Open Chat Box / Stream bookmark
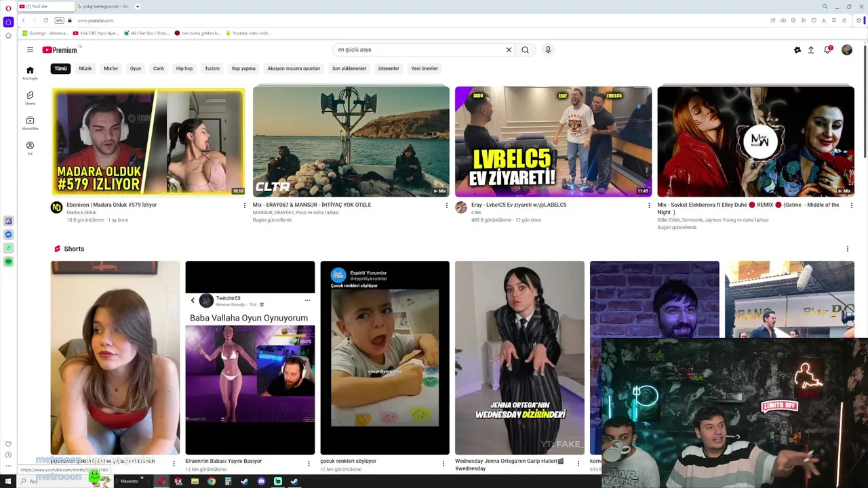This screenshot has height=488, width=868. [146, 33]
